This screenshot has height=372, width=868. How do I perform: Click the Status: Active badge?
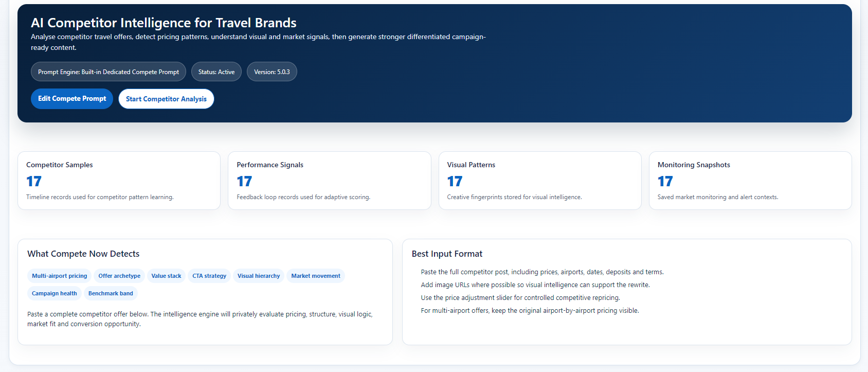(x=216, y=72)
